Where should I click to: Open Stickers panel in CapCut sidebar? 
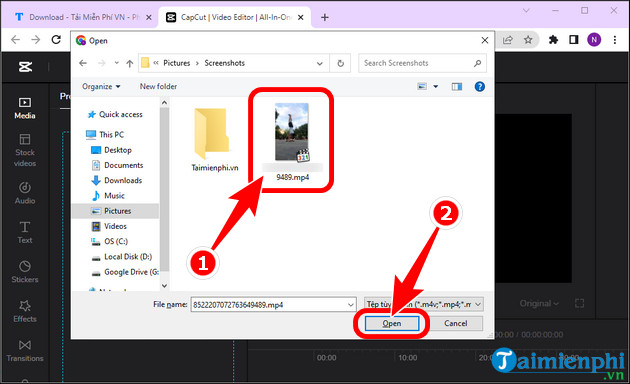(x=25, y=272)
